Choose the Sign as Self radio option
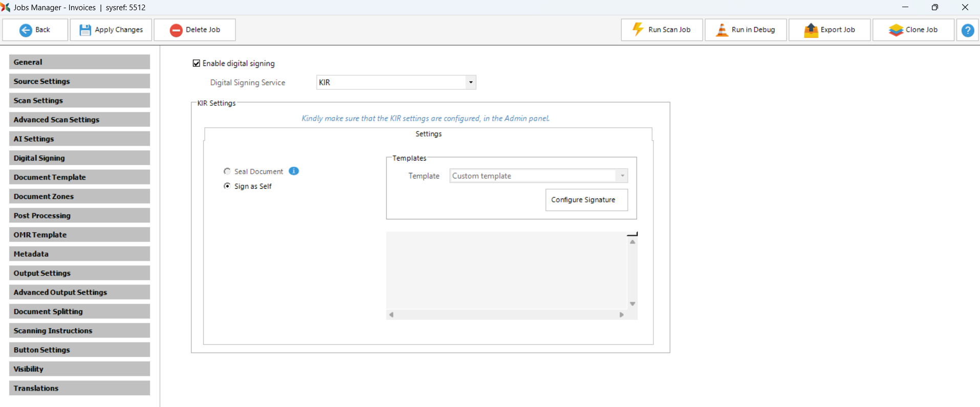The width and height of the screenshot is (980, 407). pyautogui.click(x=227, y=186)
